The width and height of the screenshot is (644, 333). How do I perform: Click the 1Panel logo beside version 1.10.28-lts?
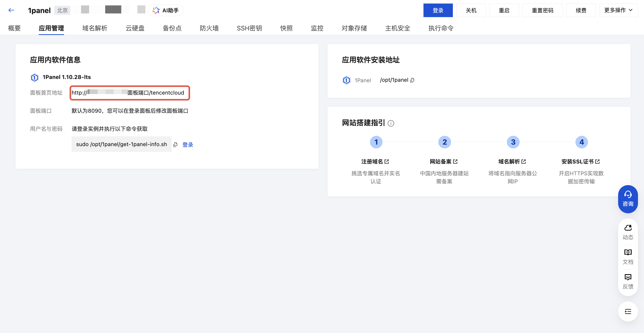tap(34, 77)
